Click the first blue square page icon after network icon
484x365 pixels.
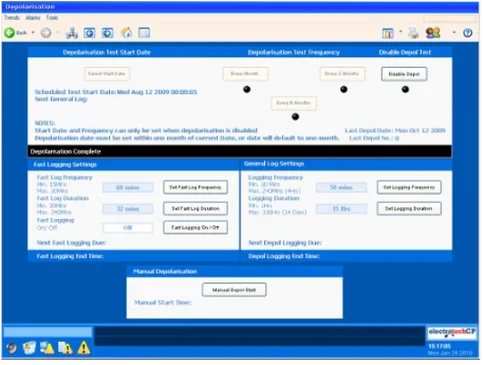[x=89, y=33]
